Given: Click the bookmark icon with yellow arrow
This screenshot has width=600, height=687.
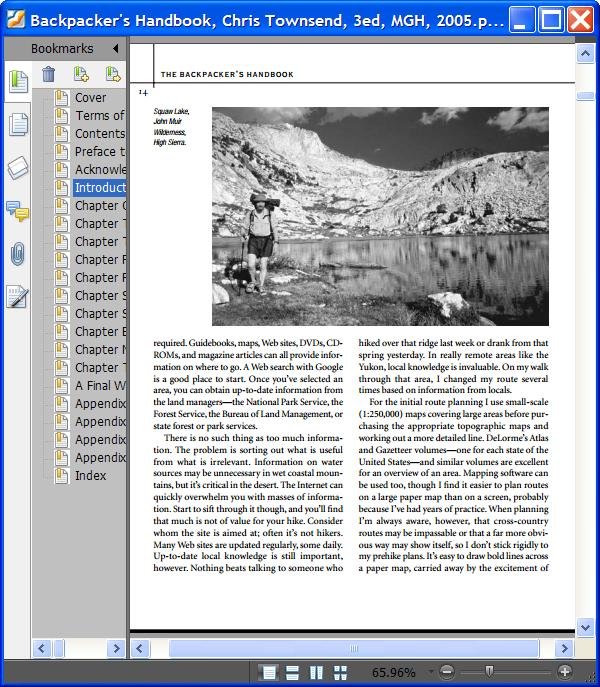Looking at the screenshot, I should coord(113,74).
